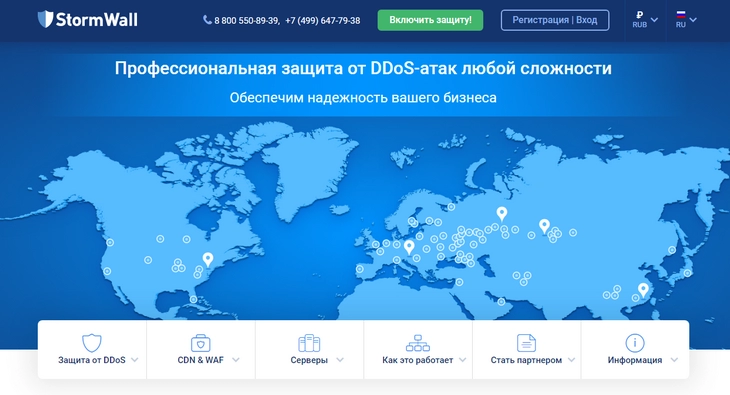Click the ruble currency symbol icon
Screen dimensions: 730x395
[x=640, y=15]
